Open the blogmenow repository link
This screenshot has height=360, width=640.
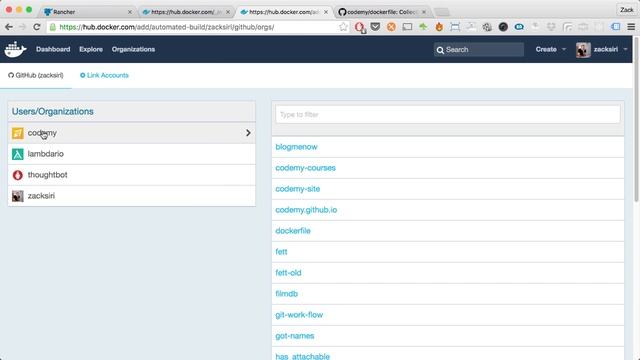[296, 147]
